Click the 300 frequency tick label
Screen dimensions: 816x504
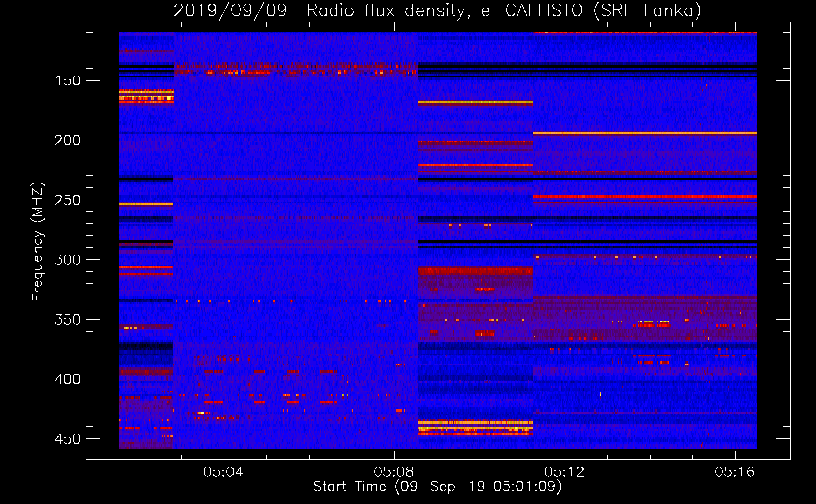(x=68, y=260)
